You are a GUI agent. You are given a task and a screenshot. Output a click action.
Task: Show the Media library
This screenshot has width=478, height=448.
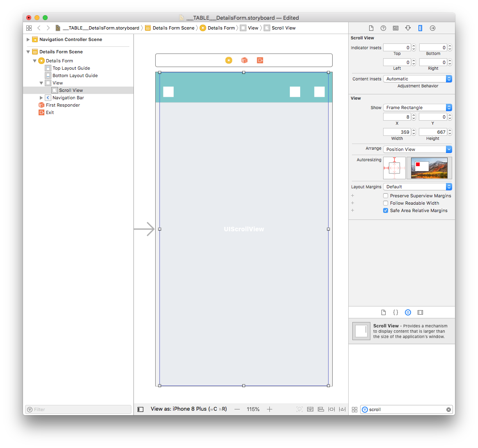(420, 312)
